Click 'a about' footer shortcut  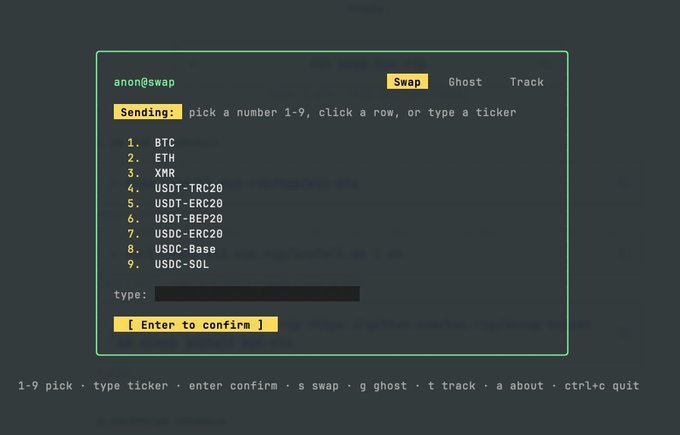tap(520, 386)
